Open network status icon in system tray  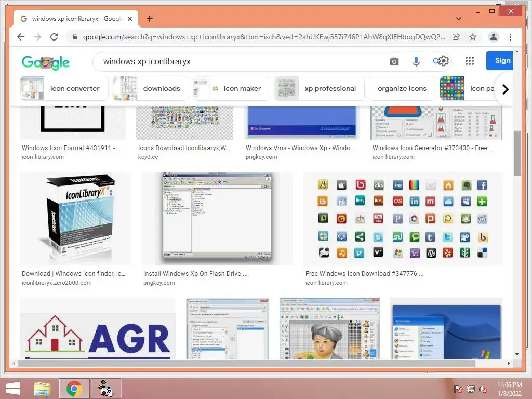click(x=470, y=389)
